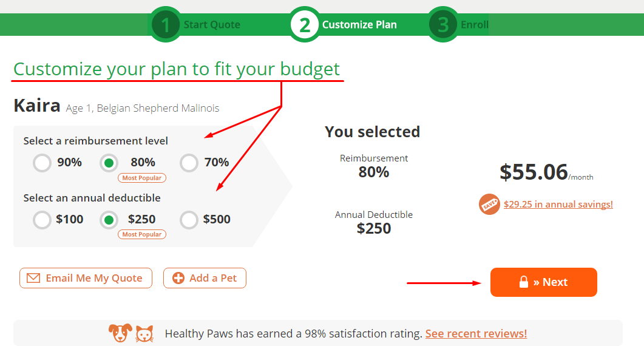Select the $250 deductible radio button
Image resolution: width=644 pixels, height=346 pixels.
[109, 220]
